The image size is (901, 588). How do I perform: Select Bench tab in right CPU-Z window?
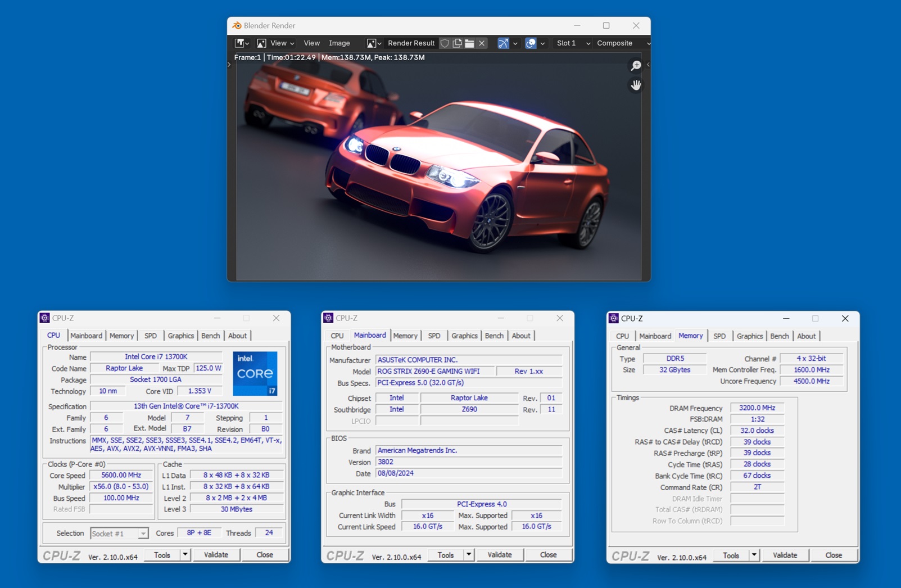(780, 336)
